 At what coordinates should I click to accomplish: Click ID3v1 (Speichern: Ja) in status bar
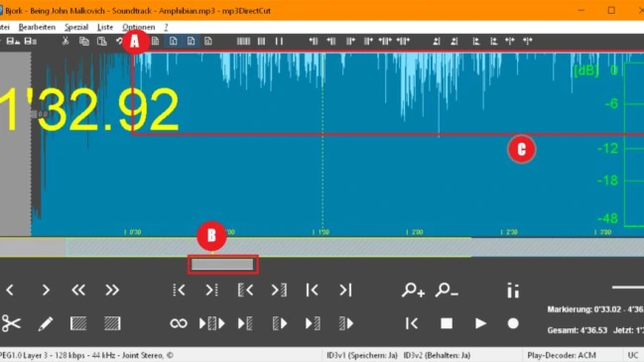click(362, 355)
